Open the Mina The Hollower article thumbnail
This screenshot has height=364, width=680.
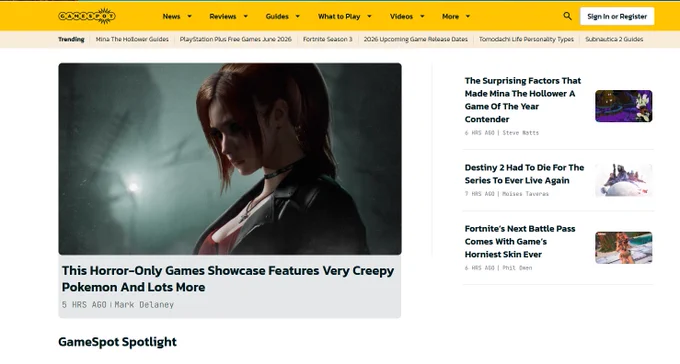(624, 106)
